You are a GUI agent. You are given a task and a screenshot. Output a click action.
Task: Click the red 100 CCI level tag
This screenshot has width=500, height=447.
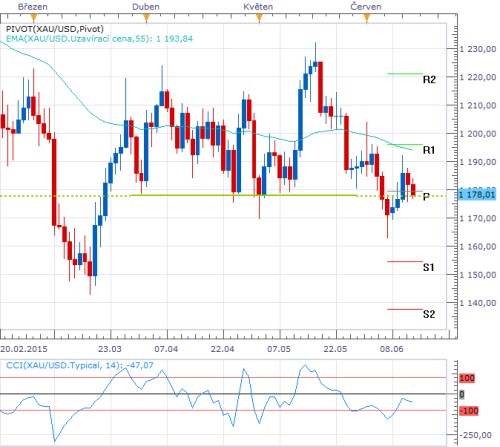tap(467, 378)
